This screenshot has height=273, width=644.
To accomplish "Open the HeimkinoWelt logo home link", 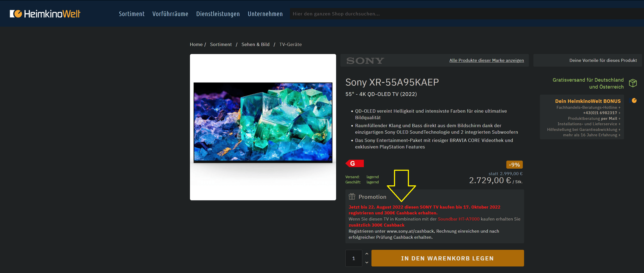I will pos(45,14).
